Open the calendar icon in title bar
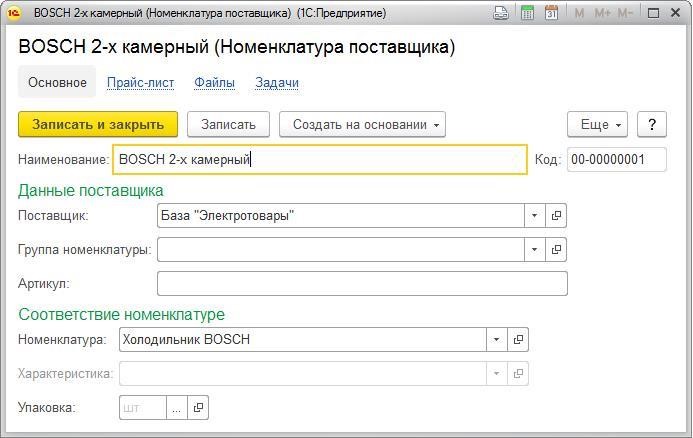The image size is (693, 438). (551, 13)
